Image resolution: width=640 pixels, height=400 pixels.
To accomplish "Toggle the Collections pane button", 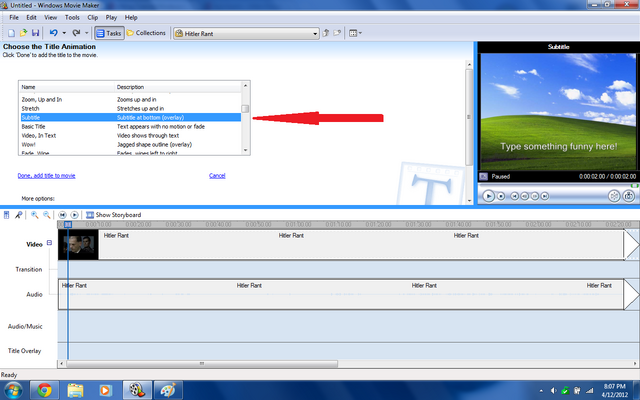I will click(x=146, y=33).
